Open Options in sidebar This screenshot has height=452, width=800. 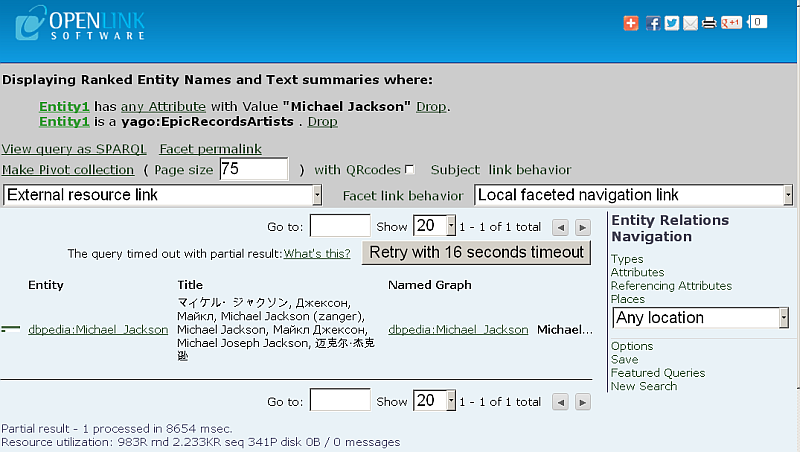632,346
